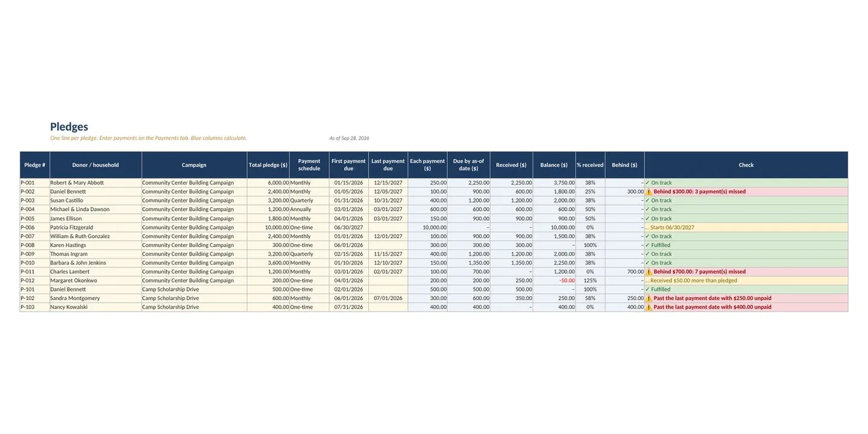868x434 pixels.
Task: Click the '07/31/2026' first payment date
Action: (348, 307)
